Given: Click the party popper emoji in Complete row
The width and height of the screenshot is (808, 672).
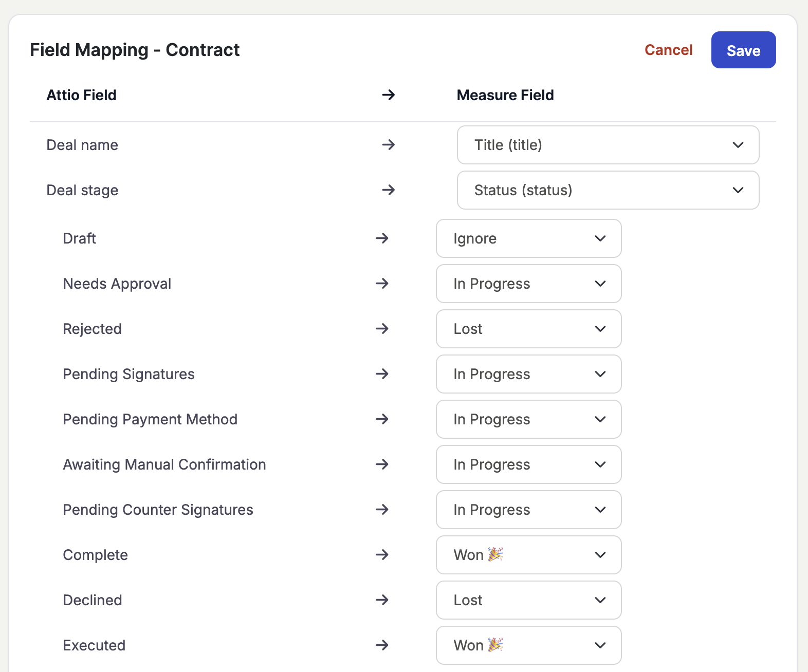Looking at the screenshot, I should (x=495, y=554).
